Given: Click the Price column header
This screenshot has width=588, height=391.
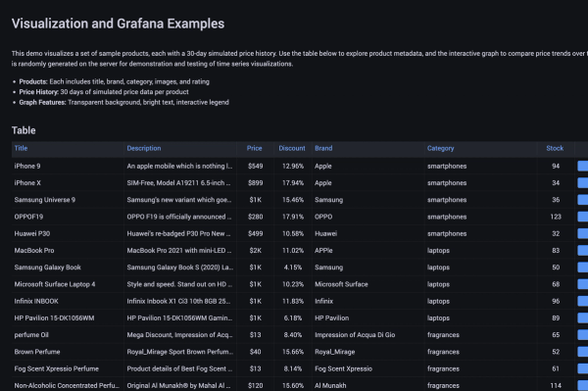Looking at the screenshot, I should (254, 148).
